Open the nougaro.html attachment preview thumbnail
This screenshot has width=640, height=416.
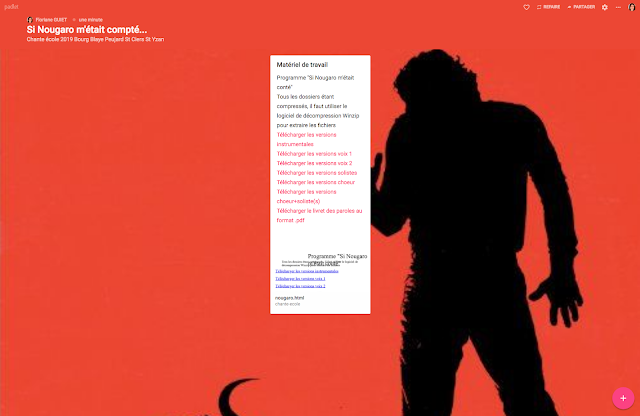(x=320, y=270)
